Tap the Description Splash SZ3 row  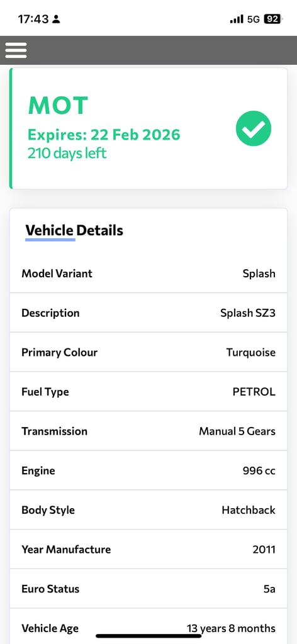click(x=148, y=313)
